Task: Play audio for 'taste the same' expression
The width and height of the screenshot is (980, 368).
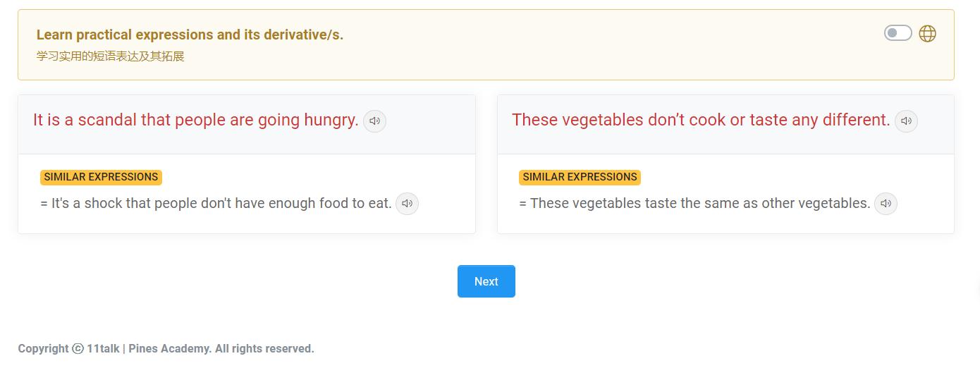Action: pyautogui.click(x=886, y=204)
